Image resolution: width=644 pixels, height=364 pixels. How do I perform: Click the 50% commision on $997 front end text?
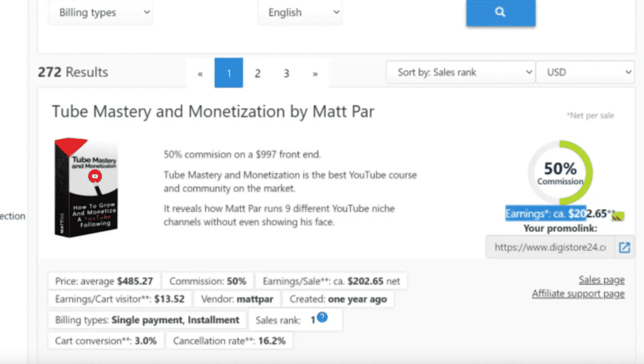242,155
